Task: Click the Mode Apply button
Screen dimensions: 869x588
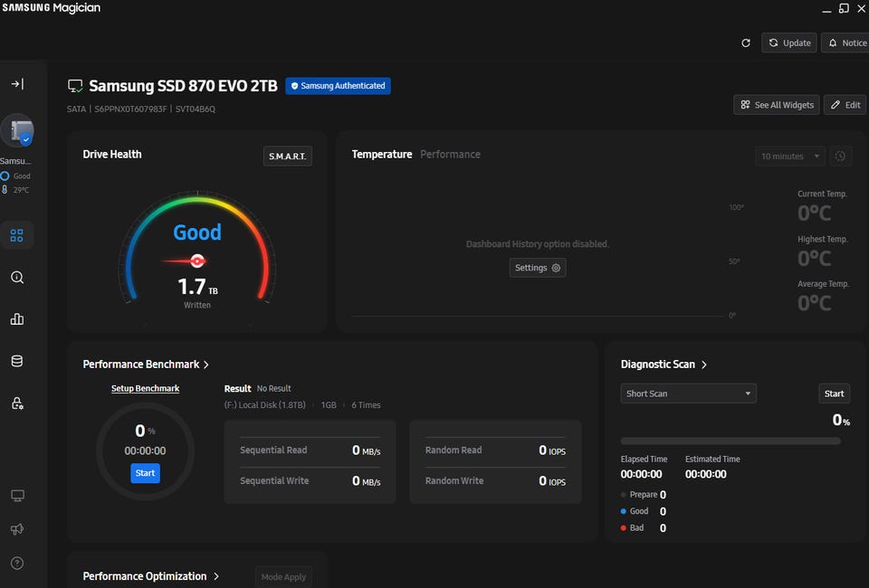Action: tap(283, 577)
